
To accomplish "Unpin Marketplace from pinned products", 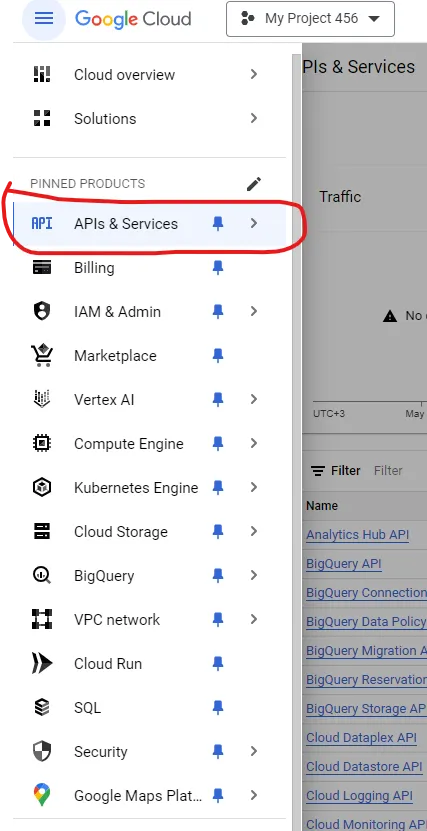I will tap(218, 356).
